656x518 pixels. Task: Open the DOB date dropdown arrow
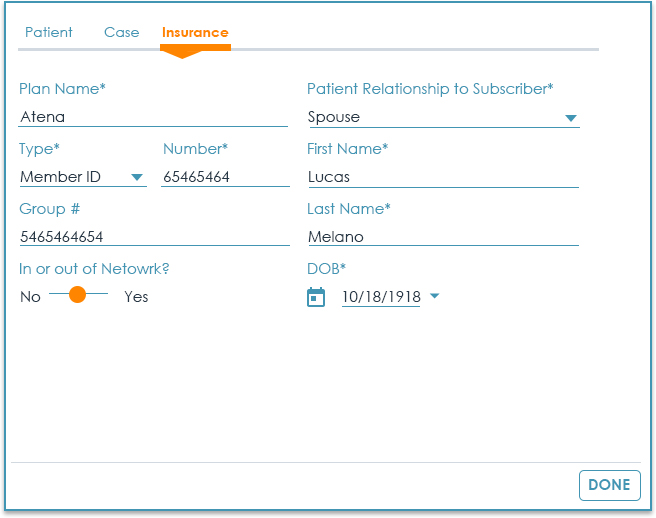point(435,297)
